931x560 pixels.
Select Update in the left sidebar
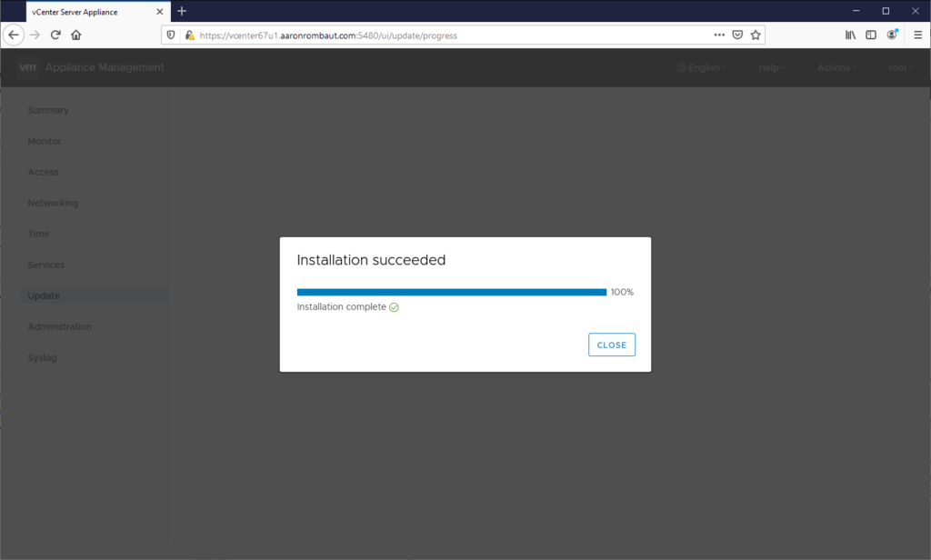pyautogui.click(x=44, y=295)
